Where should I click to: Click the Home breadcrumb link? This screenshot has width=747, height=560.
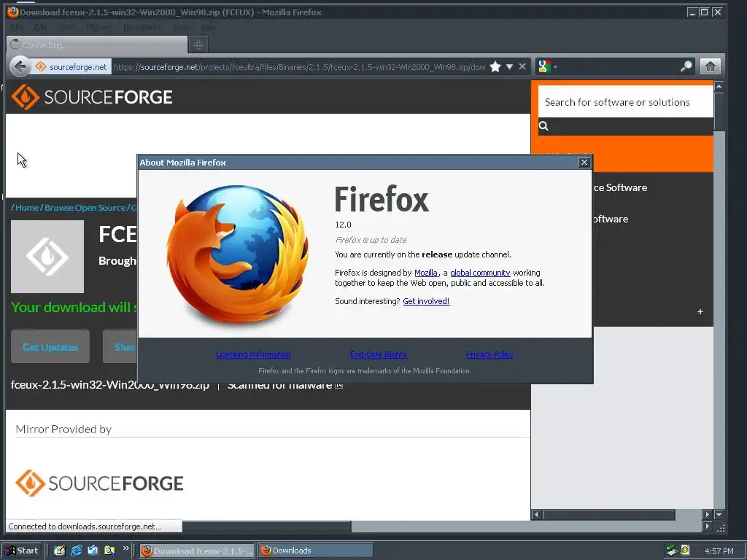pyautogui.click(x=27, y=208)
